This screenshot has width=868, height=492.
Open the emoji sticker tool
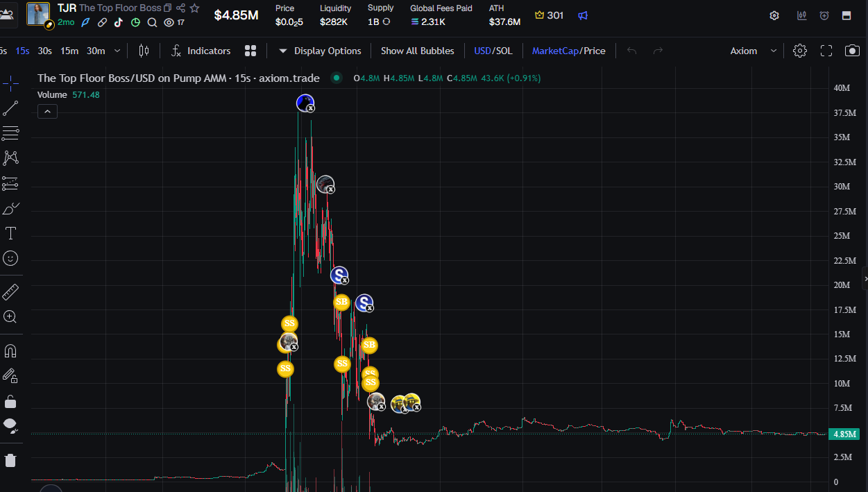pyautogui.click(x=10, y=258)
